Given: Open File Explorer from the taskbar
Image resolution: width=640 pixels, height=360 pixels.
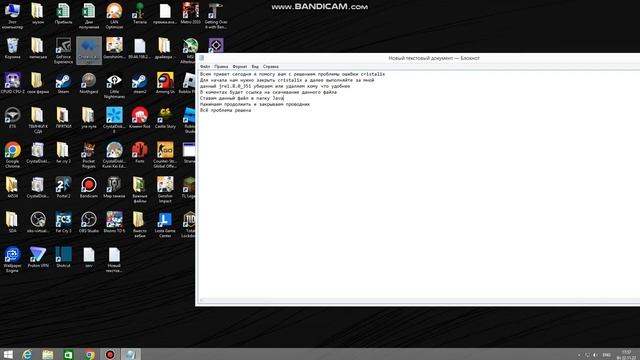Looking at the screenshot, I should (48, 354).
